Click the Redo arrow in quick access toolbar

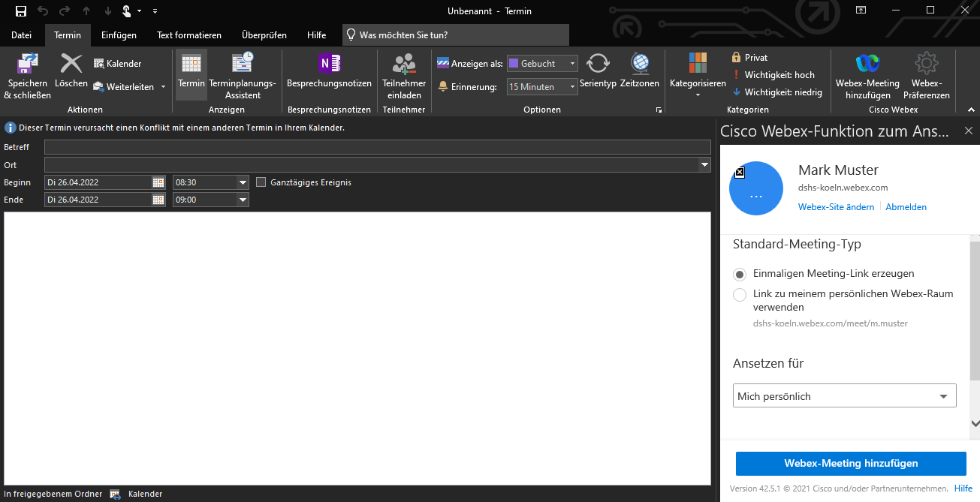[x=64, y=11]
